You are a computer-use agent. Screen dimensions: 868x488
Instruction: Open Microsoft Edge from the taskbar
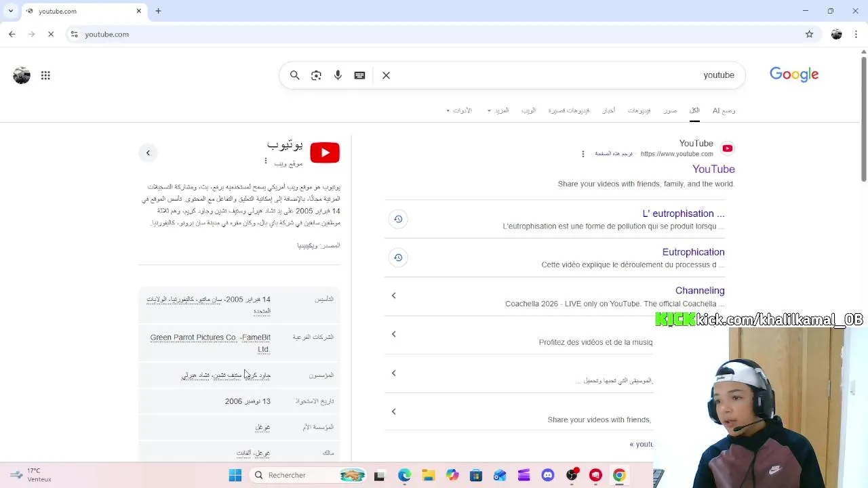404,475
